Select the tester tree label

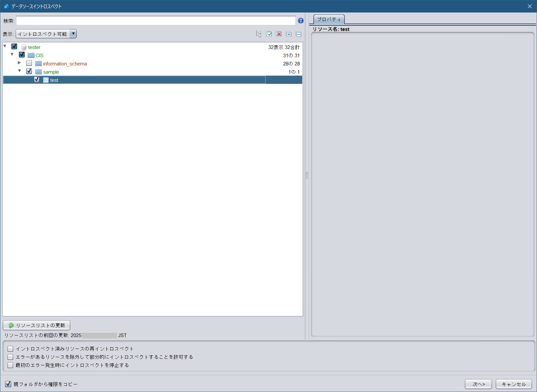(x=34, y=47)
